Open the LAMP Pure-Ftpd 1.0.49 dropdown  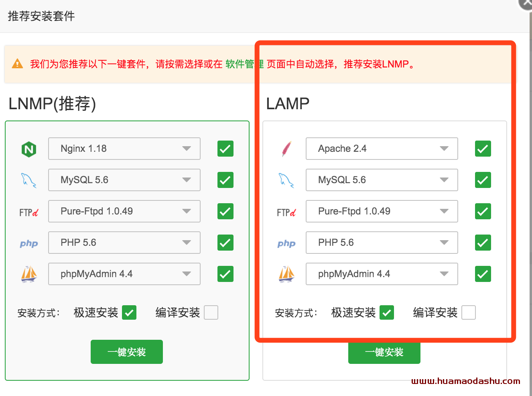[382, 211]
